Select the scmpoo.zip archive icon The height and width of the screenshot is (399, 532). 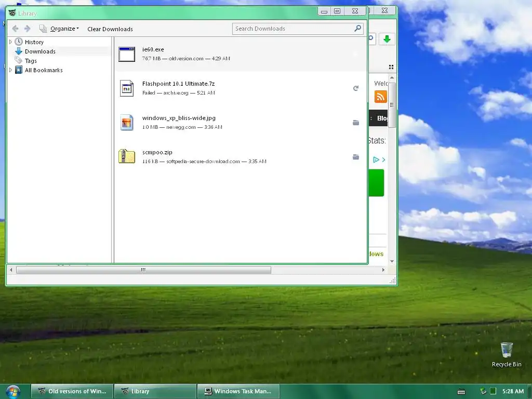pyautogui.click(x=127, y=156)
